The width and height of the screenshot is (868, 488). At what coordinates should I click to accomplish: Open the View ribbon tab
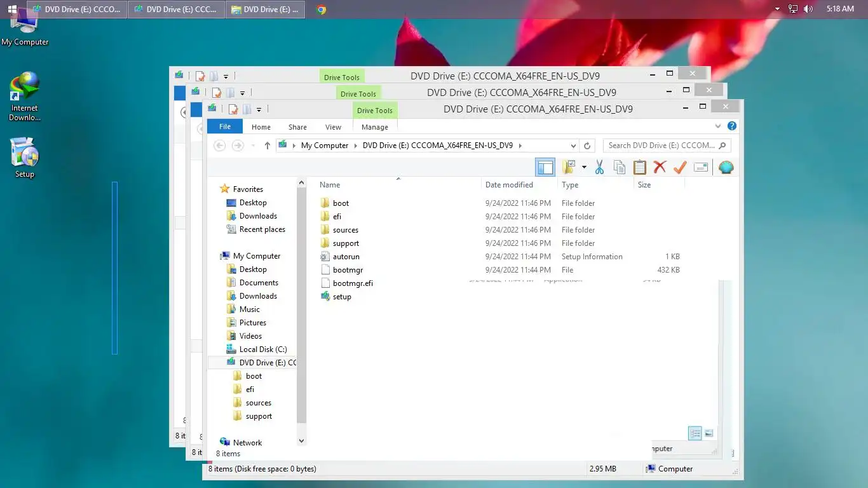pos(333,127)
